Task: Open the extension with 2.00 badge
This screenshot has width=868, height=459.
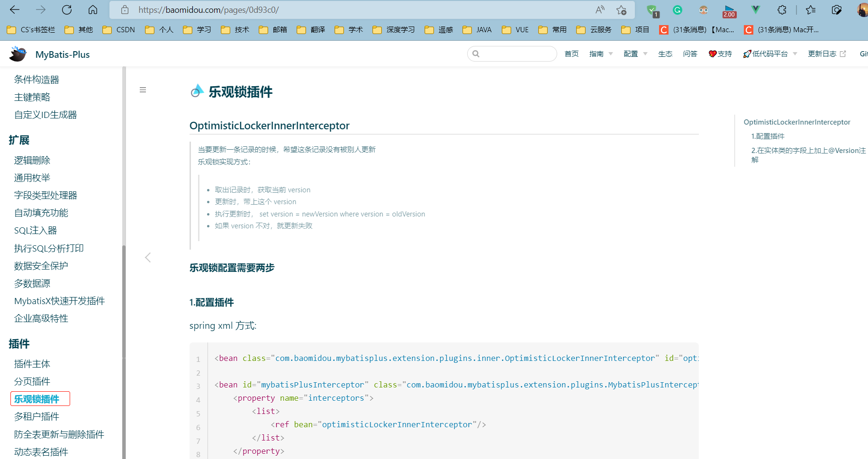Action: coord(729,11)
